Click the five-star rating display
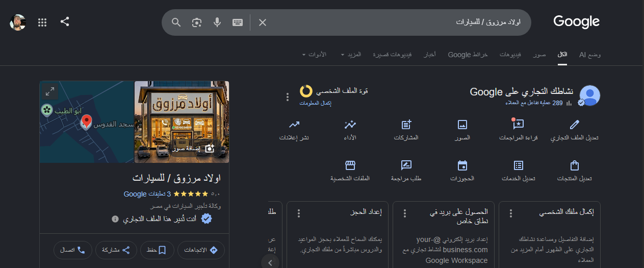This screenshot has width=644, height=268. (x=191, y=194)
